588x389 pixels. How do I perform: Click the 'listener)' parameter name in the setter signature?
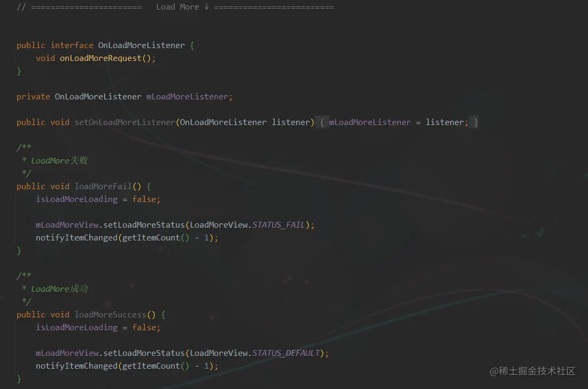[x=293, y=122]
